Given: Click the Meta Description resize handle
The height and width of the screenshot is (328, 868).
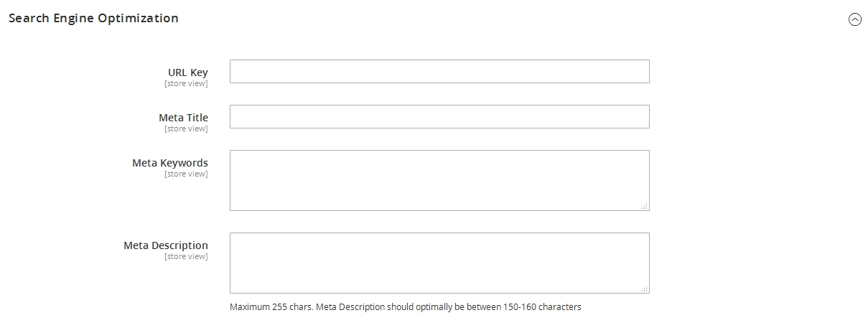Looking at the screenshot, I should tap(644, 289).
